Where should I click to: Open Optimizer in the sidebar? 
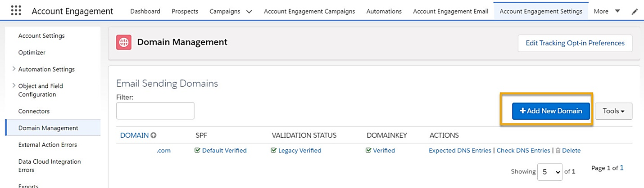[32, 53]
